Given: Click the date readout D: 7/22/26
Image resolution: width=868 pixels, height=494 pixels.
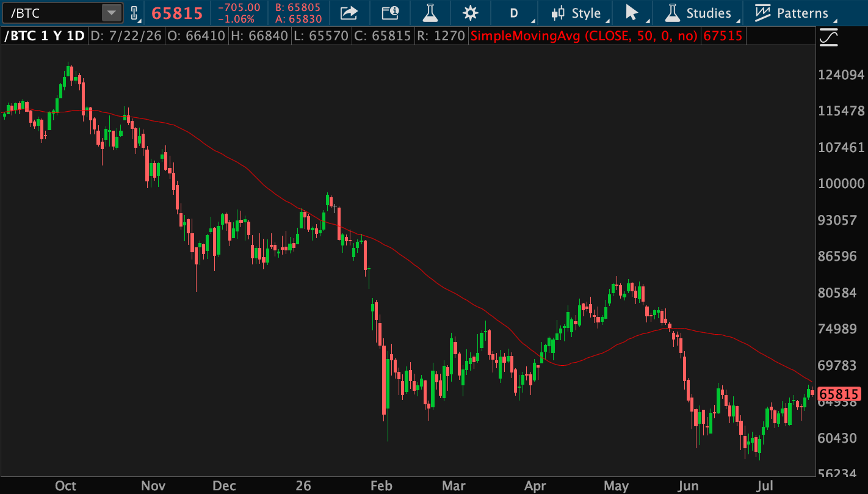Looking at the screenshot, I should coord(126,36).
